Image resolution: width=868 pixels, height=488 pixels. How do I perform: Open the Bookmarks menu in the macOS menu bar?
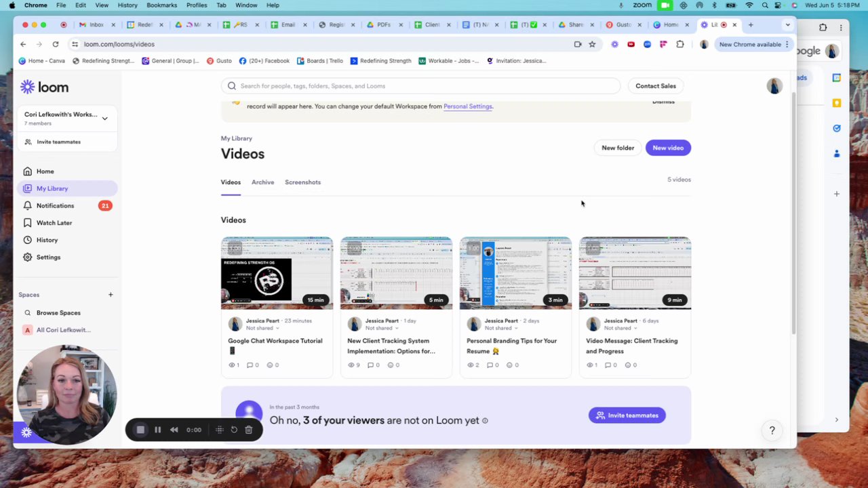point(161,5)
